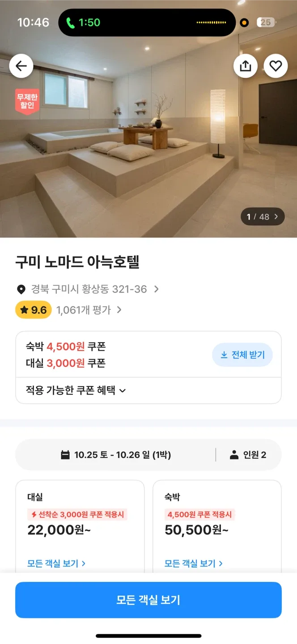This screenshot has width=297, height=644.
Task: Tap the guest person icon
Action: 234,455
